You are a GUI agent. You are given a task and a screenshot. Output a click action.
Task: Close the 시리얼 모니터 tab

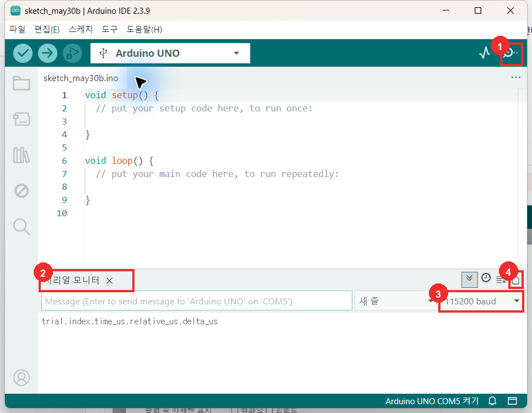(x=109, y=281)
